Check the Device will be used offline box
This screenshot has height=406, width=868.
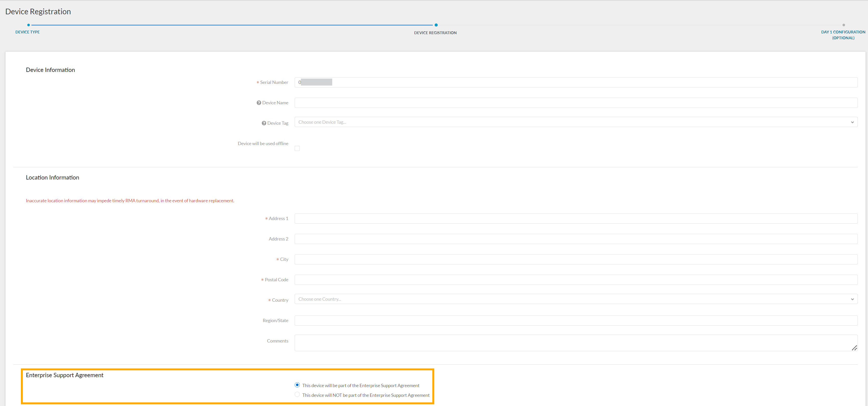coord(297,148)
